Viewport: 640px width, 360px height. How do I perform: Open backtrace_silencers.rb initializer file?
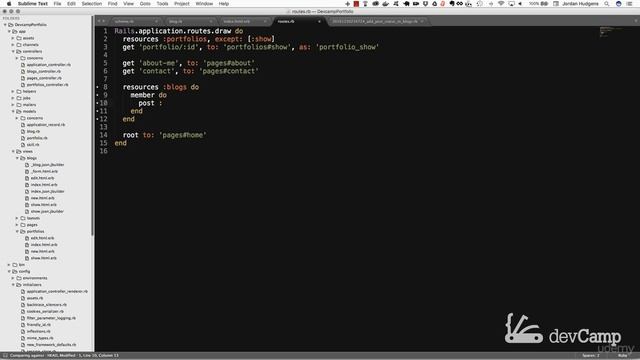47,304
